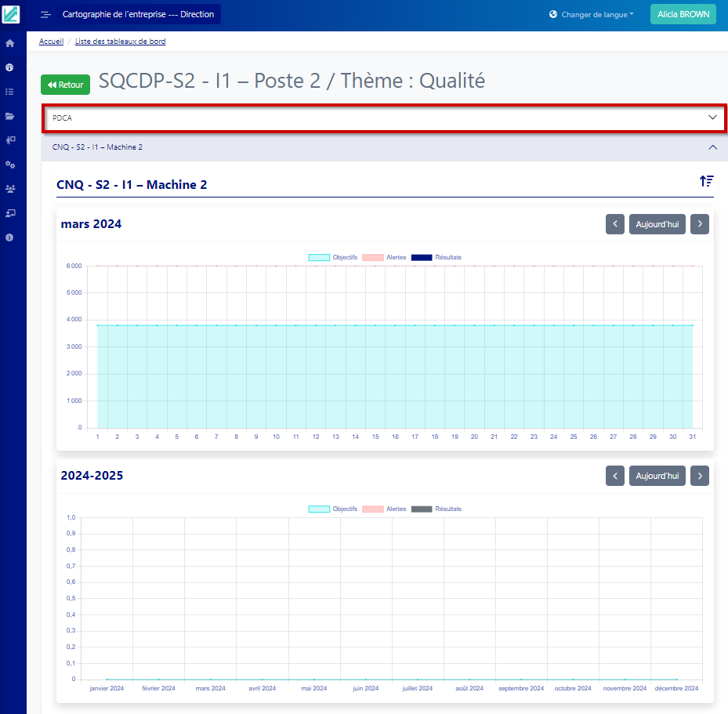Toggle Objectifs legend in mars 2024 chart
The height and width of the screenshot is (714, 728).
[333, 257]
